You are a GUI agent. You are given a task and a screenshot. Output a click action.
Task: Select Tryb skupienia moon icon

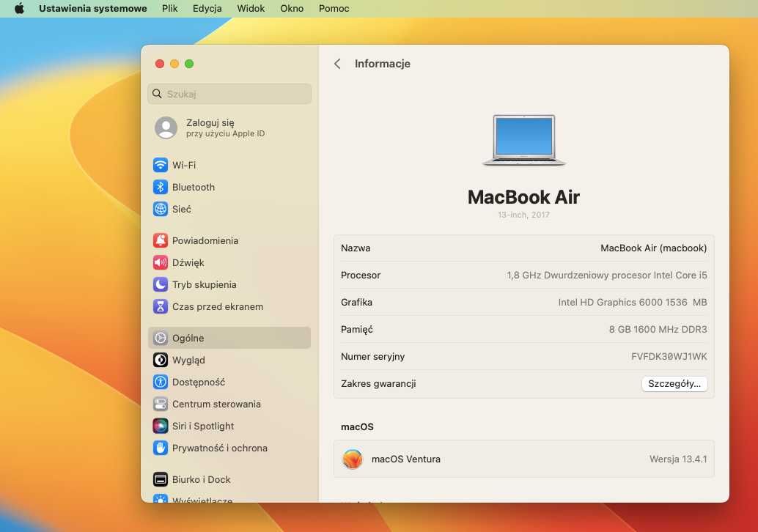point(161,284)
